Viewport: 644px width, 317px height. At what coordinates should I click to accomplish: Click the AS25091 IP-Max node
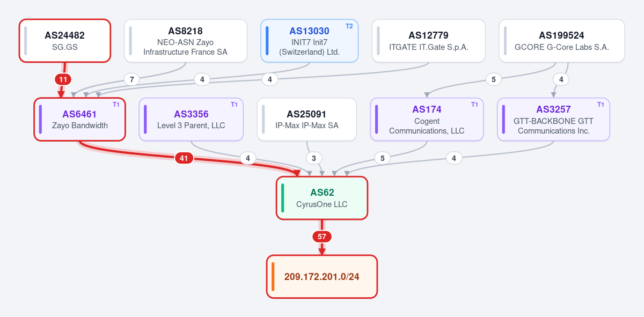pyautogui.click(x=307, y=119)
